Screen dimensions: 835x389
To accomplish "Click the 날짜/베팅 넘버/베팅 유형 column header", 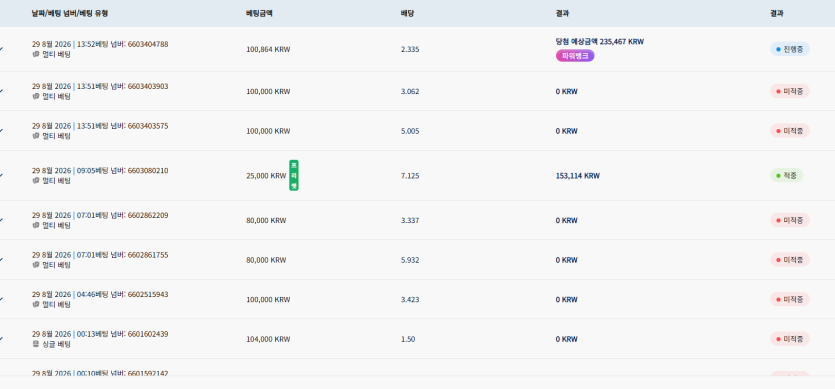I will (70, 13).
